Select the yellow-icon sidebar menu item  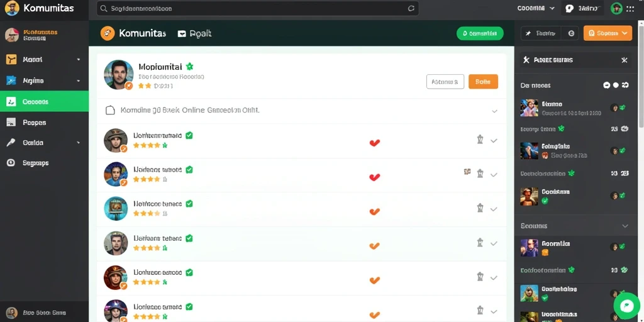tap(44, 60)
